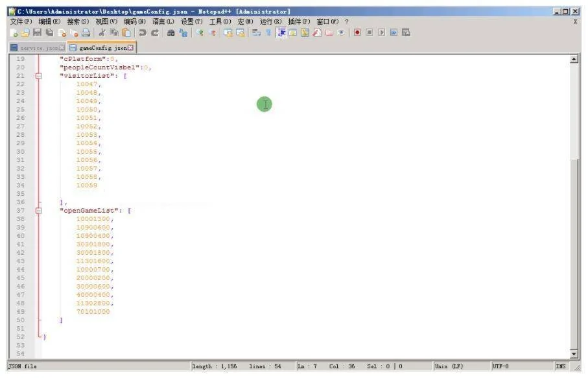Toggle the word wrap toolbar button

(256, 33)
